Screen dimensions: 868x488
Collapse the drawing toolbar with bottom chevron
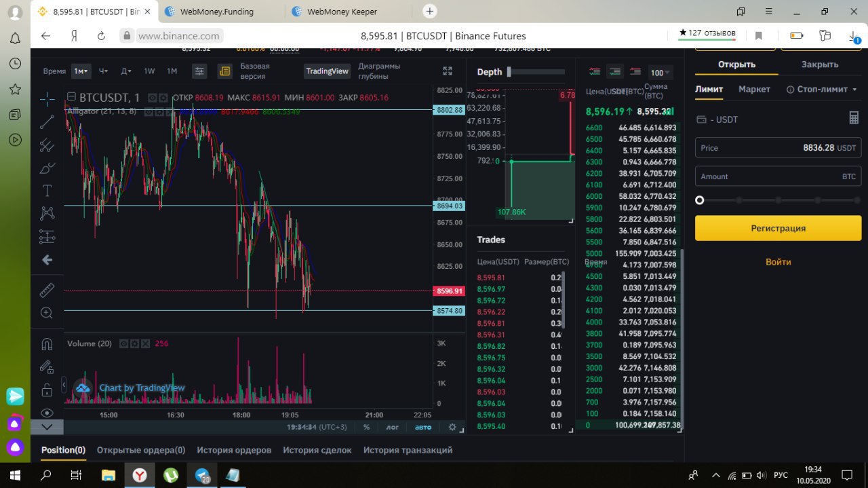pos(47,427)
